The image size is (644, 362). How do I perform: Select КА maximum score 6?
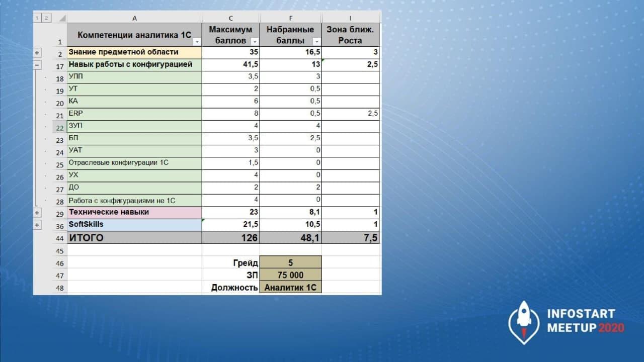point(231,102)
